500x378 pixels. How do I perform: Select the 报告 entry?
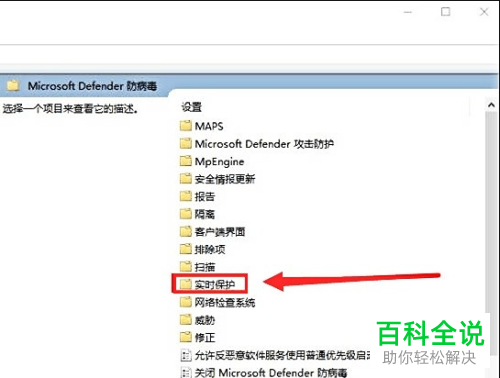205,196
